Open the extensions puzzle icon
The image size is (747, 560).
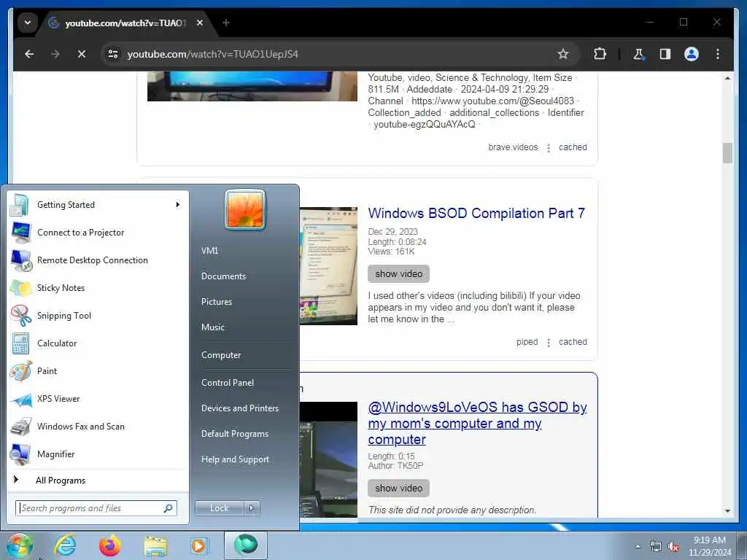[600, 54]
